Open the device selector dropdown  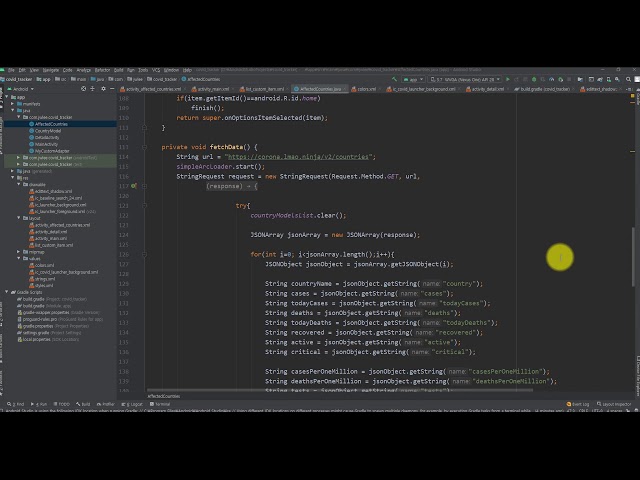pos(465,79)
